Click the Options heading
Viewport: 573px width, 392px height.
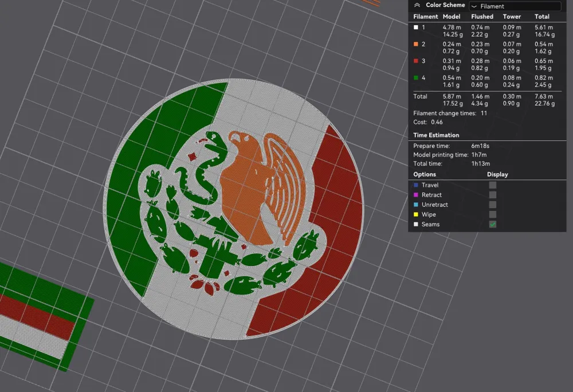coord(424,175)
